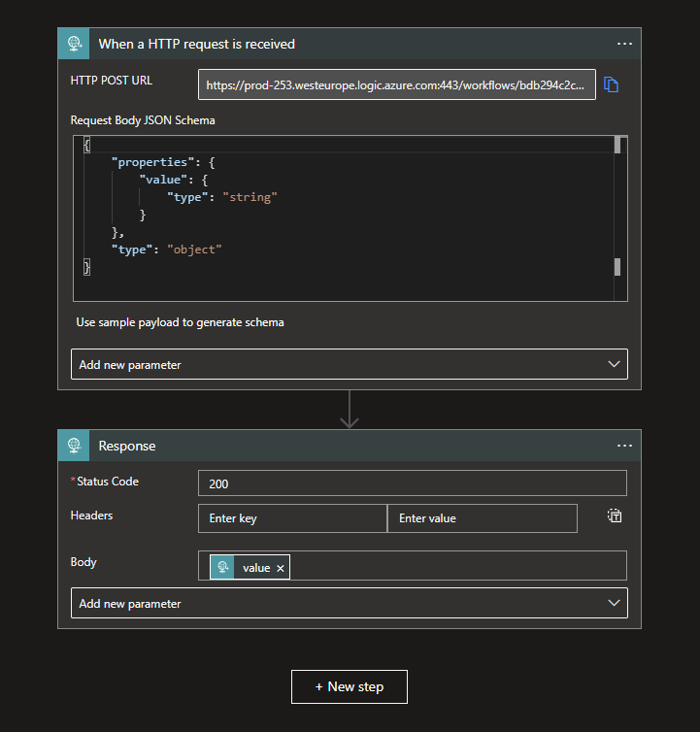The image size is (700, 732).
Task: Expand trigger's Add new parameter dropdown
Action: click(349, 364)
